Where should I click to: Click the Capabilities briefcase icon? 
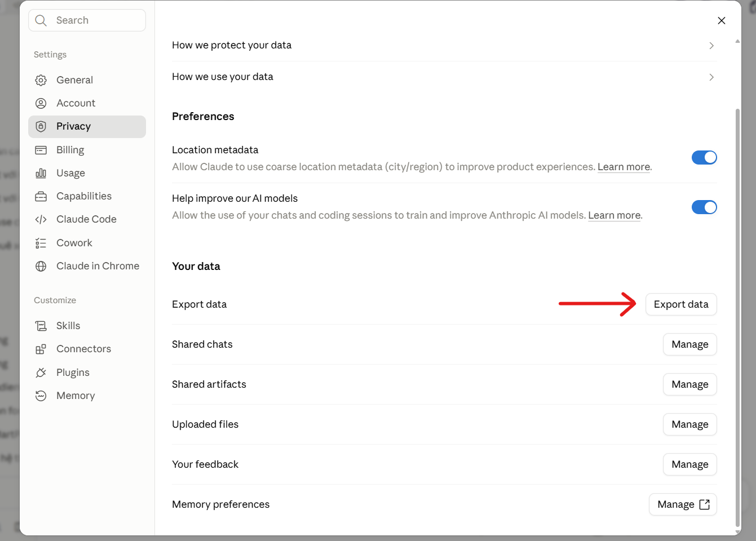41,196
